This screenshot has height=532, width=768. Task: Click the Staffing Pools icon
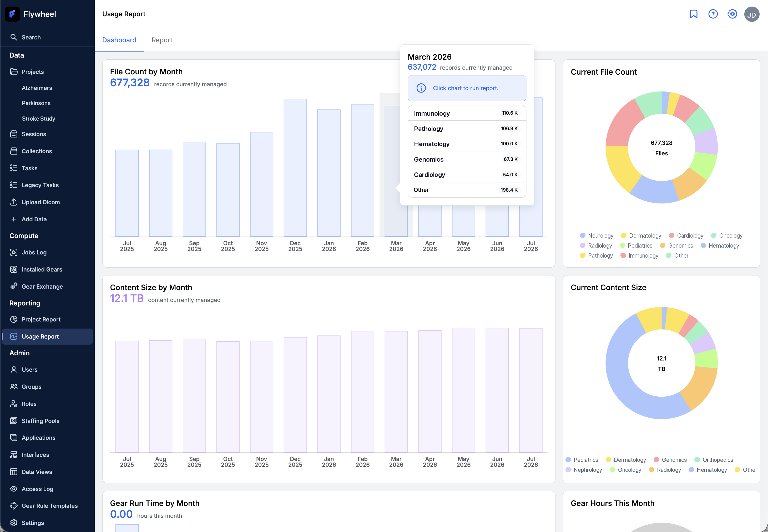click(14, 421)
